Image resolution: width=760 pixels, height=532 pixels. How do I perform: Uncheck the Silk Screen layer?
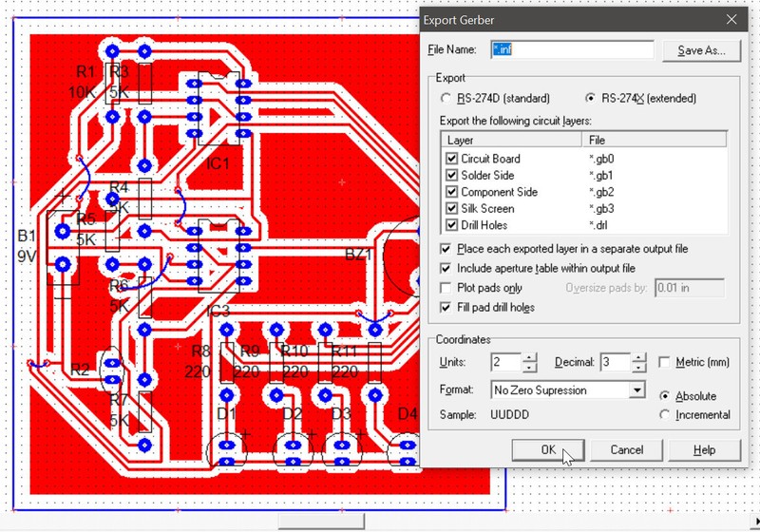[451, 208]
